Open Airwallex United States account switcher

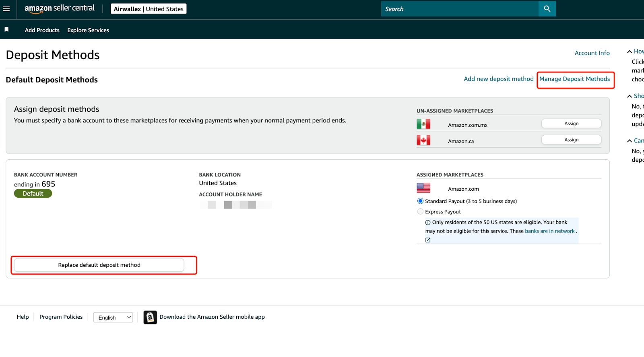pyautogui.click(x=149, y=9)
